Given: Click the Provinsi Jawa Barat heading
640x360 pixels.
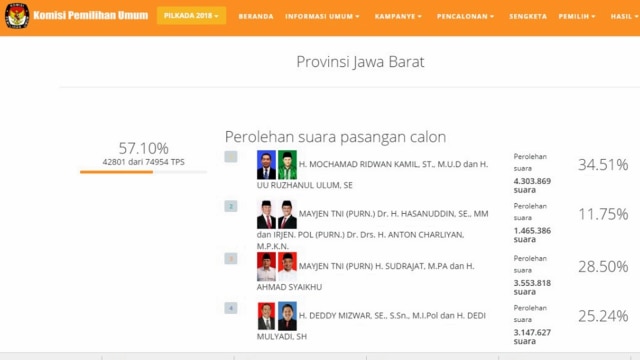Looking at the screenshot, I should (360, 62).
